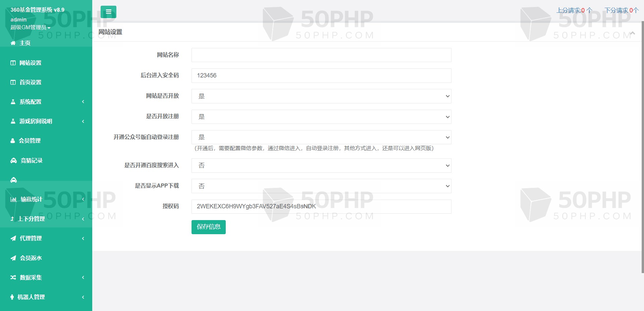Image resolution: width=644 pixels, height=311 pixels.
Task: Open the 是否显示APP下载 dropdown
Action: [321, 186]
